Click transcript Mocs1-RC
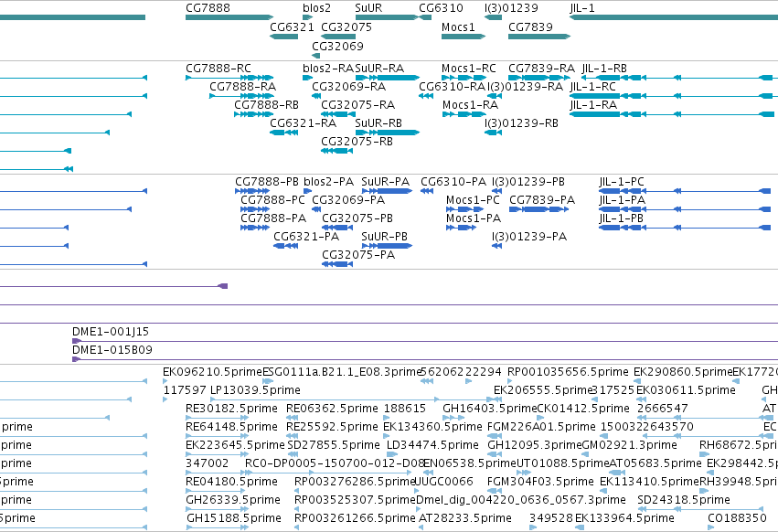 click(469, 69)
